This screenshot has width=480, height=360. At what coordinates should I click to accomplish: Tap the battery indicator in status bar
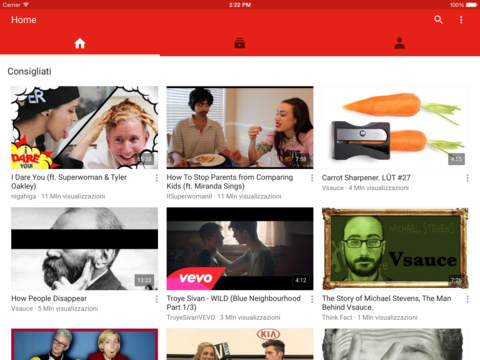point(472,5)
